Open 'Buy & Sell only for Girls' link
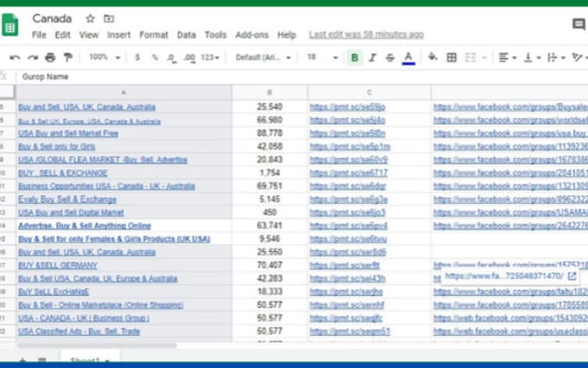The height and width of the screenshot is (368, 588). (x=56, y=146)
